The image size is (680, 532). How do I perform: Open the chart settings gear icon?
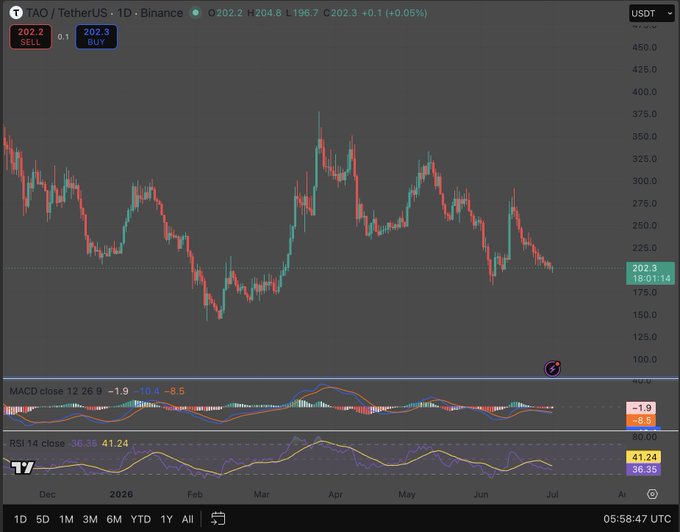(x=652, y=494)
